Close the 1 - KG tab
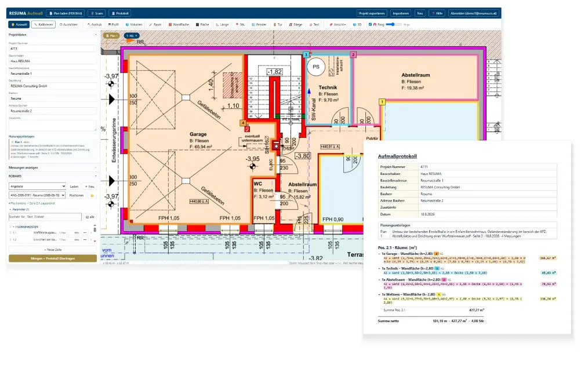This screenshot has height=365, width=588. [x=136, y=35]
